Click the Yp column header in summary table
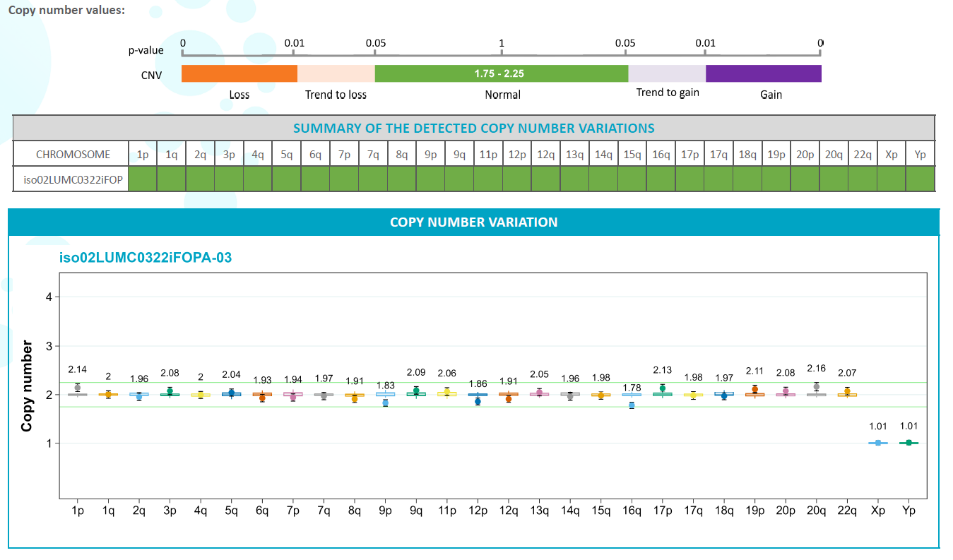 click(920, 154)
